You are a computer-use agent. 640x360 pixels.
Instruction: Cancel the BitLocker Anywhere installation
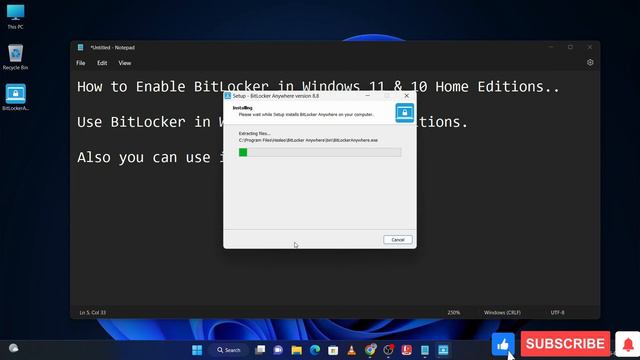click(398, 240)
